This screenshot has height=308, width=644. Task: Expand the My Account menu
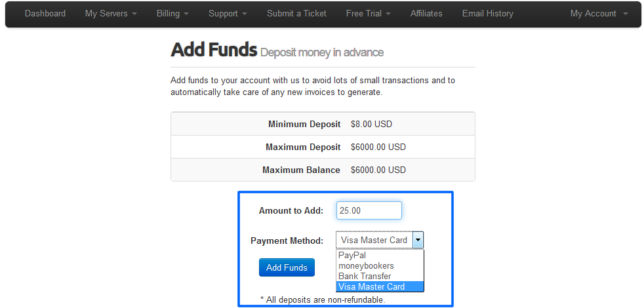pyautogui.click(x=599, y=14)
